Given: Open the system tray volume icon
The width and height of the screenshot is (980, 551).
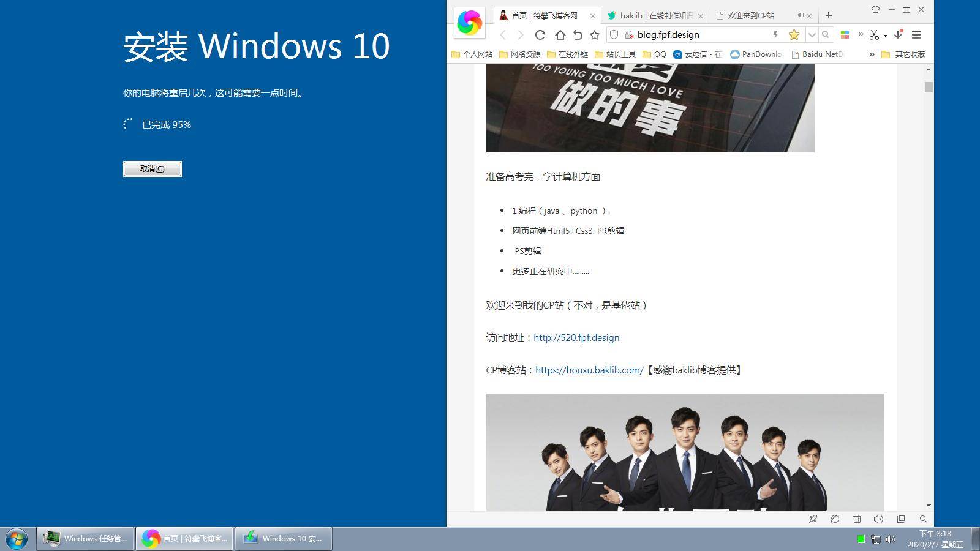Looking at the screenshot, I should click(891, 539).
